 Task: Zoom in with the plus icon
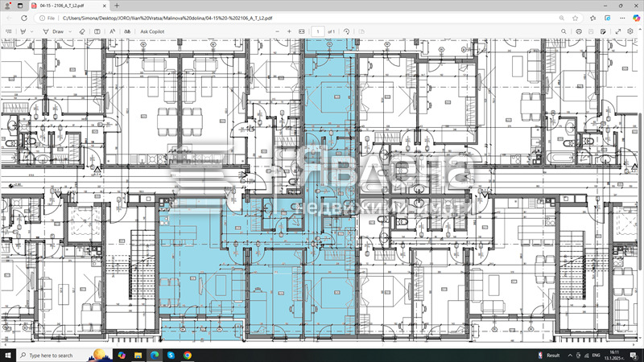[x=289, y=31]
